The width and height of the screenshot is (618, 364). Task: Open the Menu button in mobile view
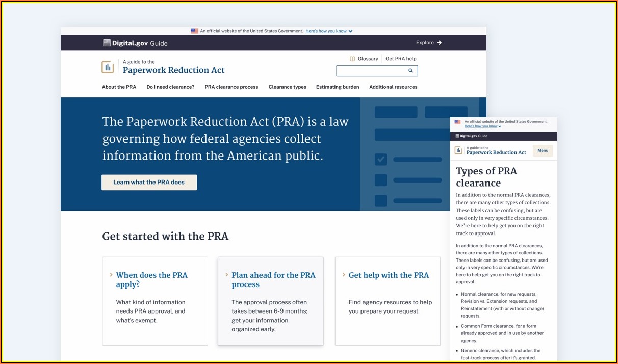click(543, 150)
